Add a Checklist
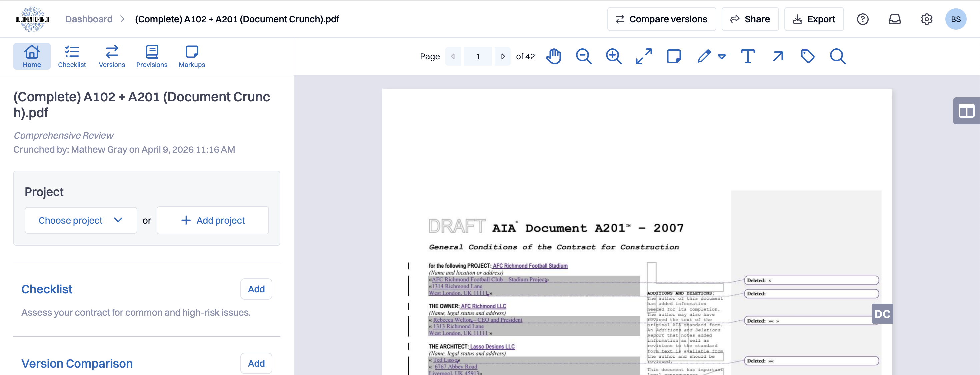980x375 pixels. [256, 289]
